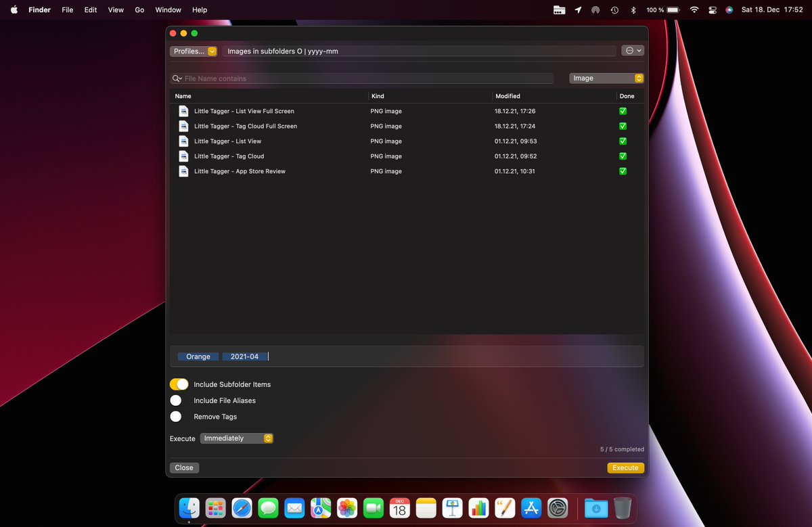Launch Safari from the Dock
Viewport: 812px width, 527px height.
(242, 507)
